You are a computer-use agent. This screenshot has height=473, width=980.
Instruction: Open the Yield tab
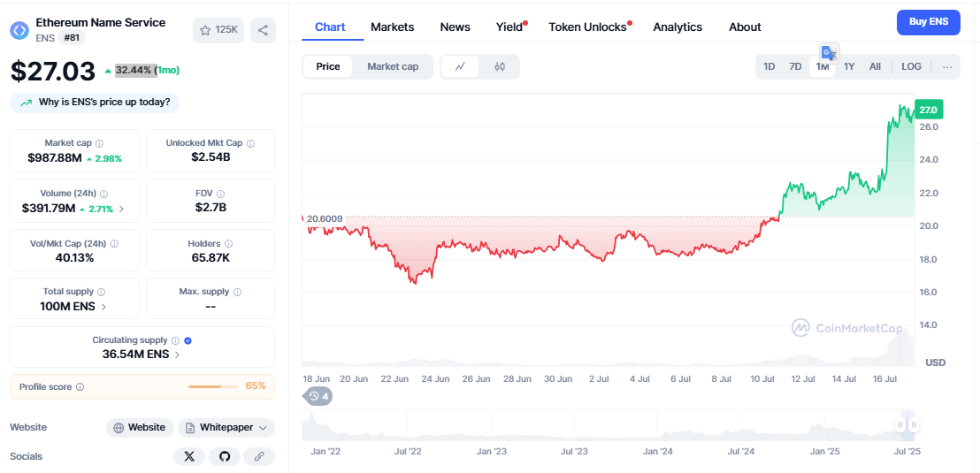[x=510, y=27]
